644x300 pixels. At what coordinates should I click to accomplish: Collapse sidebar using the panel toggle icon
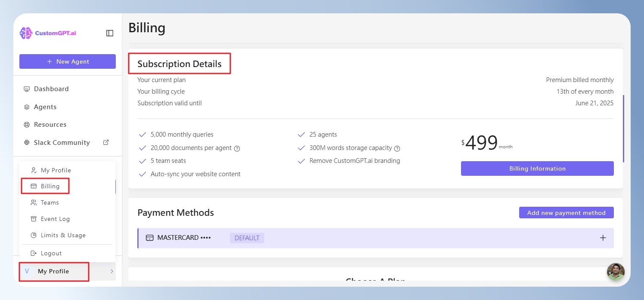pos(110,33)
